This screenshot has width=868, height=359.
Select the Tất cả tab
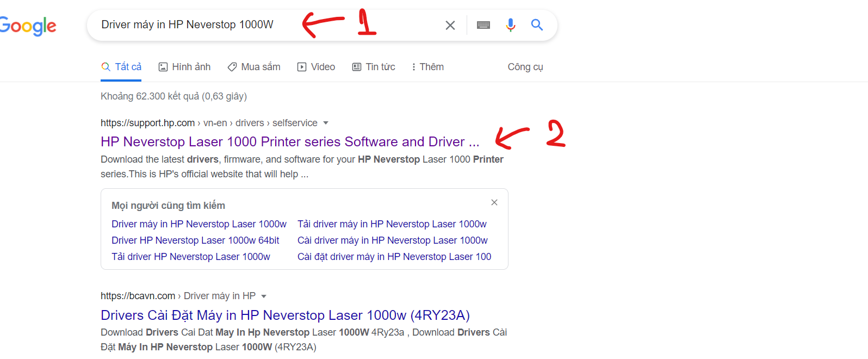tap(121, 67)
